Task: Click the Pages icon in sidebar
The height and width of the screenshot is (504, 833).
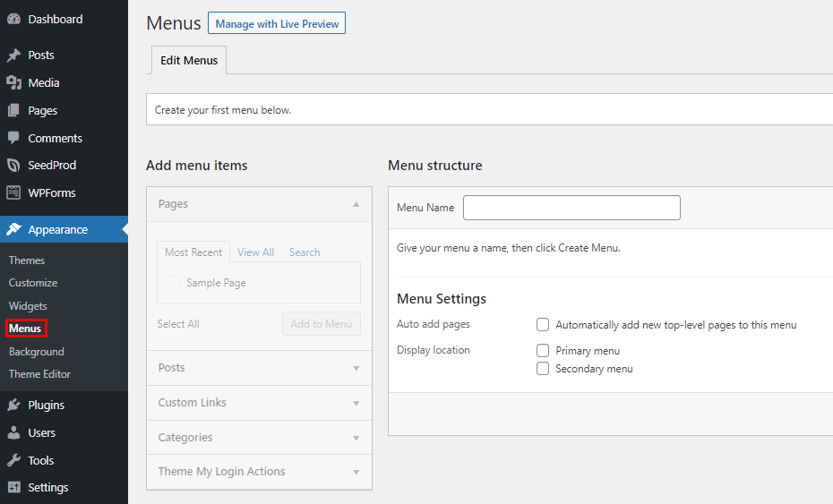Action: [x=13, y=111]
